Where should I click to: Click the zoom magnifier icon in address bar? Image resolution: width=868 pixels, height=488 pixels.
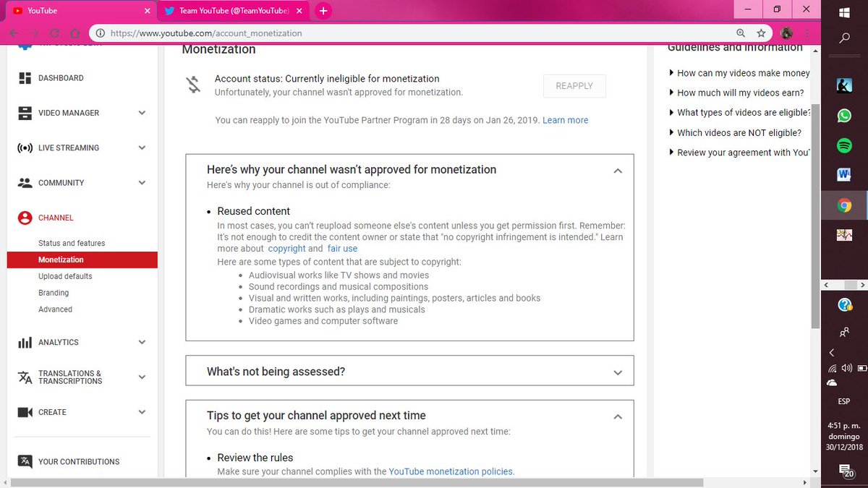coord(741,33)
